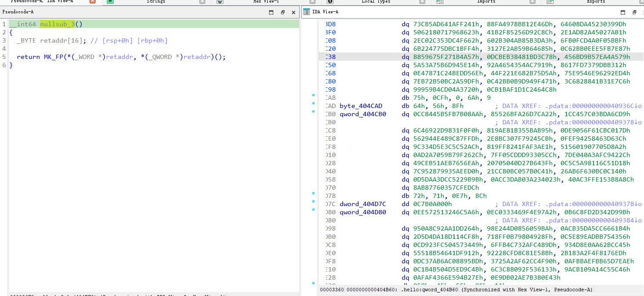The height and width of the screenshot is (296, 644).
Task: Select the Pseudocode-A, IDA View-A top tab
Action: point(42,2)
